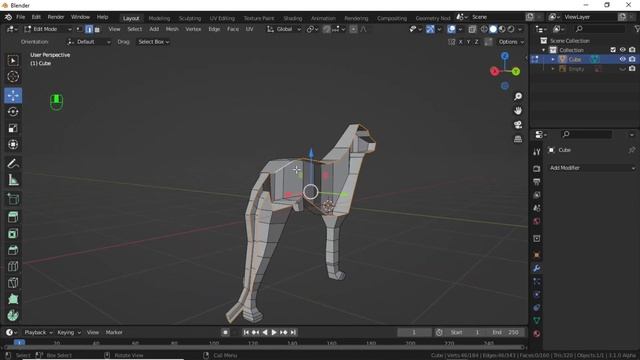Click the play animation button
The width and height of the screenshot is (640, 360).
(274, 332)
